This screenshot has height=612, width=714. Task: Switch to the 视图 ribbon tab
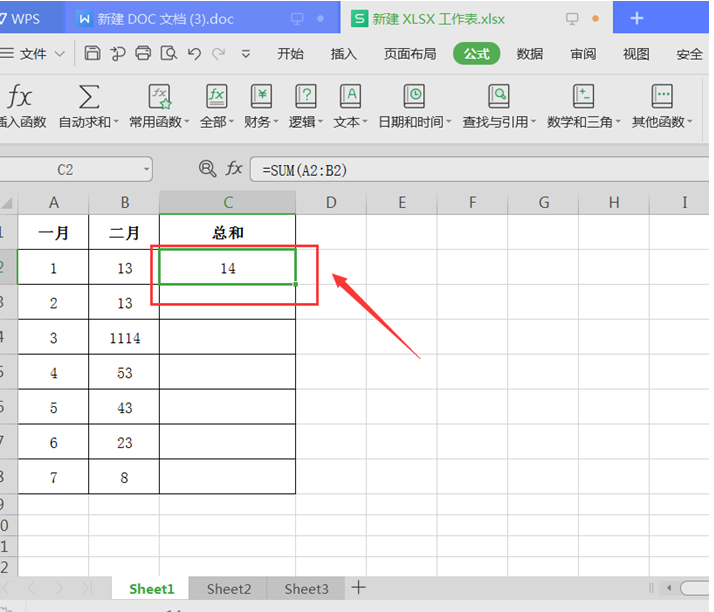coord(636,54)
